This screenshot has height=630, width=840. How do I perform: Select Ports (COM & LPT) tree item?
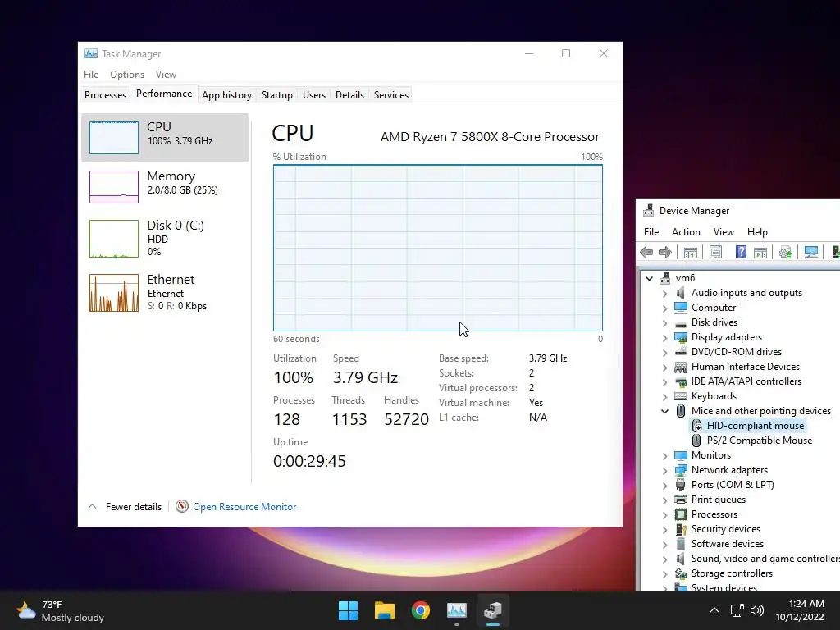pos(733,484)
